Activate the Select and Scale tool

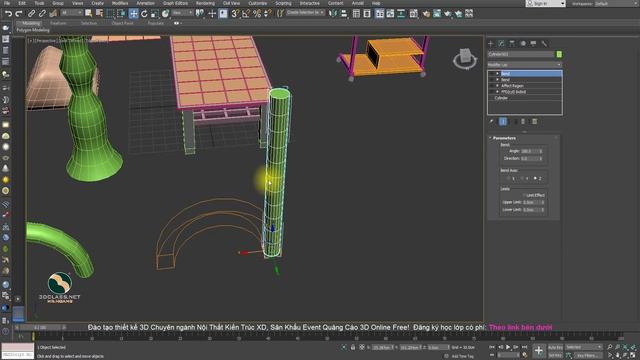click(155, 13)
